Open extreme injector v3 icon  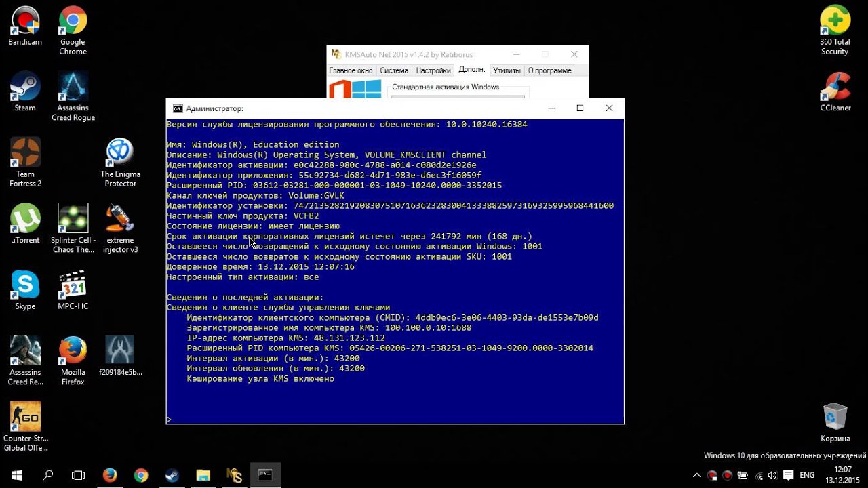[120, 229]
